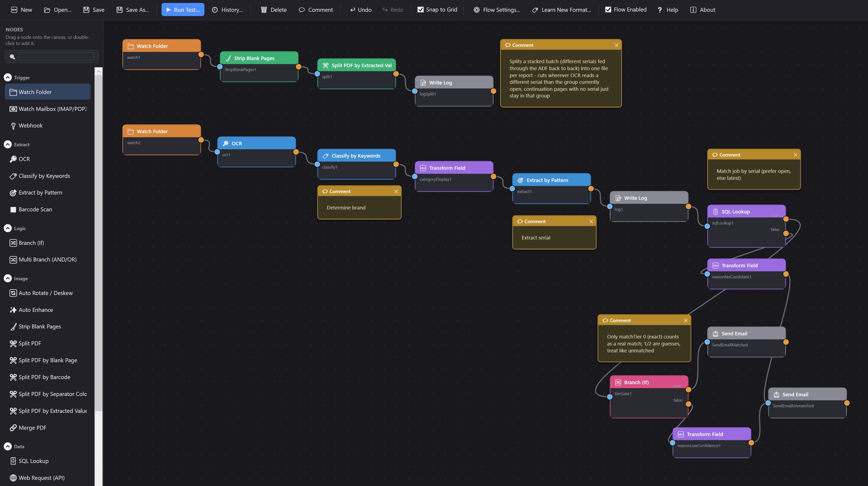Image resolution: width=868 pixels, height=486 pixels.
Task: Select Watch Mailbox (IMAP/POP3) node
Action: pos(47,109)
